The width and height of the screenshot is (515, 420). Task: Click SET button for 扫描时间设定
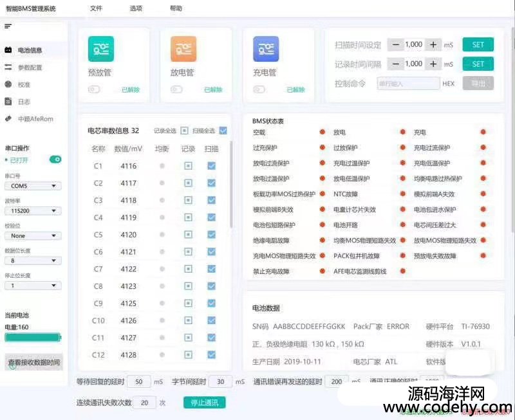(x=478, y=45)
